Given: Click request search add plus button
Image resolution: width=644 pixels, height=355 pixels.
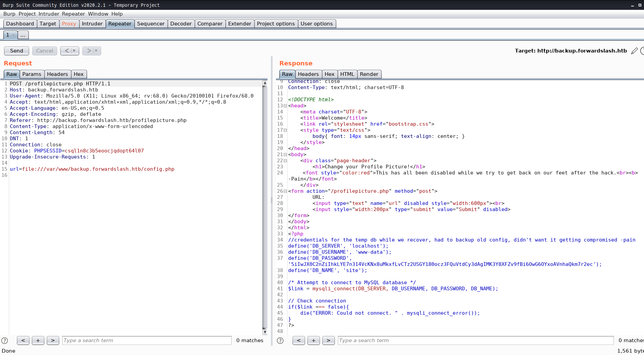Looking at the screenshot, I should click(x=38, y=340).
